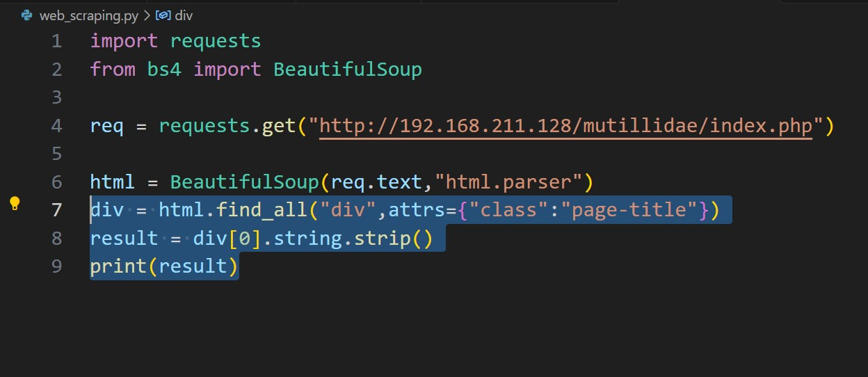
Task: Open web_scraping.py breadcrumb item
Action: coord(88,15)
